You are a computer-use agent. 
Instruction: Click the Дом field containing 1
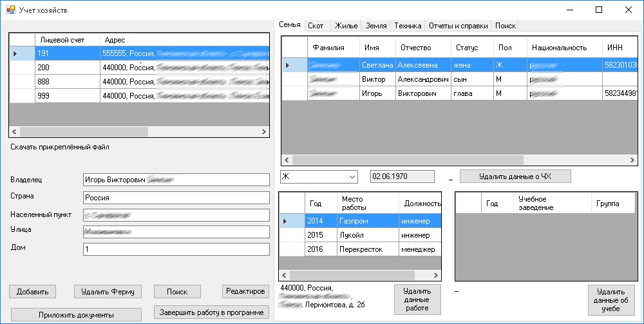click(176, 249)
